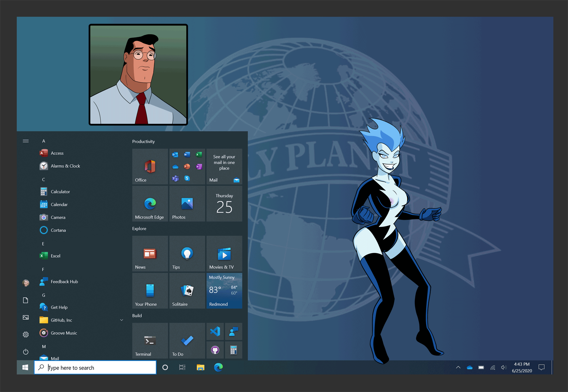Open the Redmond weather tile
Viewport: 568px width, 392px height.
point(224,291)
